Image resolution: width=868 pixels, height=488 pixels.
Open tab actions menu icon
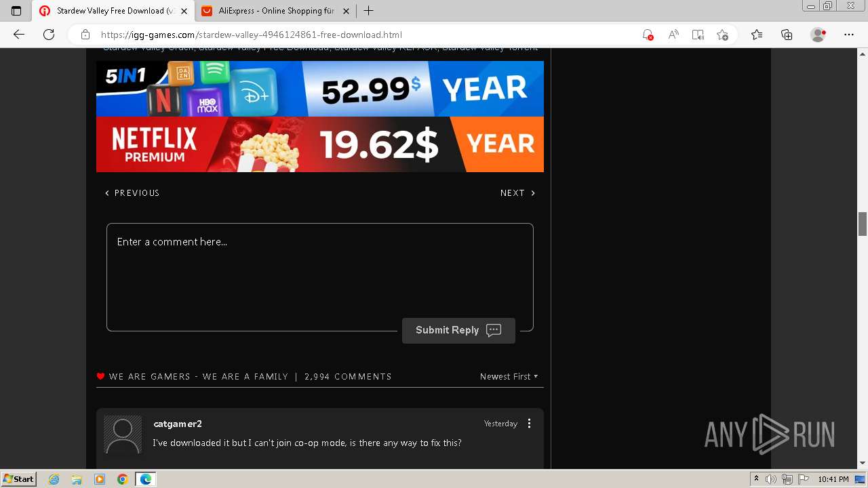(16, 11)
